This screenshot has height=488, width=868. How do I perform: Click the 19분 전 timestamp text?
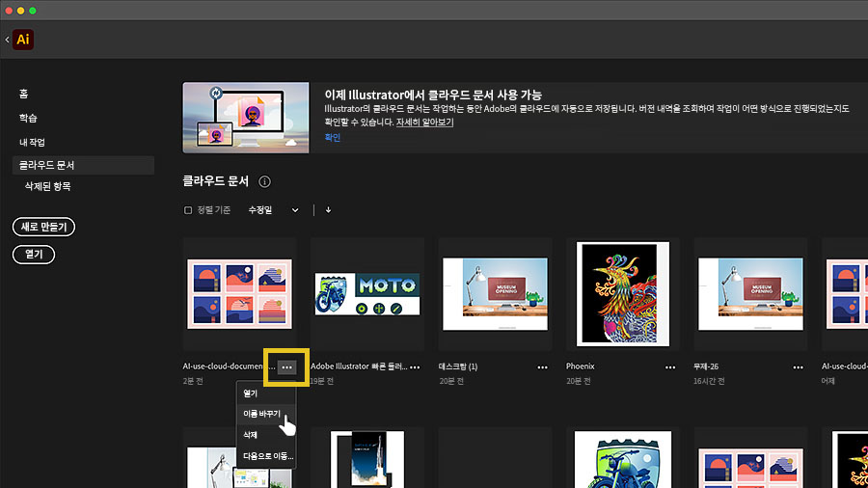pyautogui.click(x=321, y=381)
